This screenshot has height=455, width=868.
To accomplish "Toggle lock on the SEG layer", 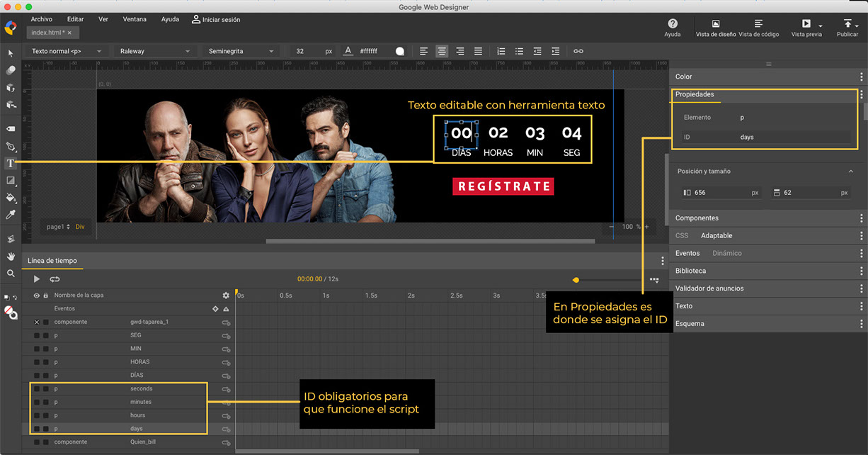I will click(46, 335).
